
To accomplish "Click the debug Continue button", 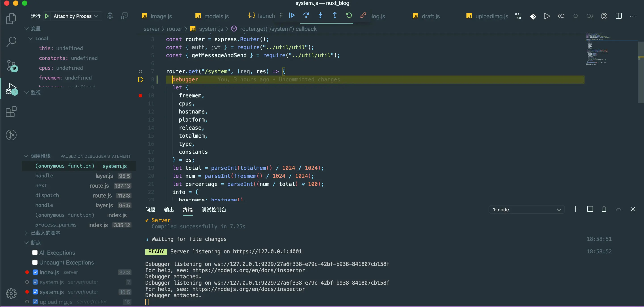I will (292, 15).
